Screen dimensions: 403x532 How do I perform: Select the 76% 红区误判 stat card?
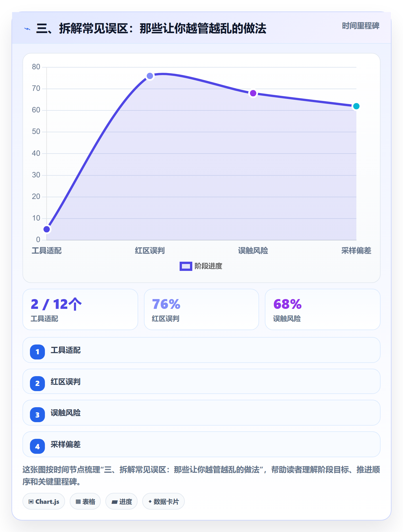tap(201, 309)
